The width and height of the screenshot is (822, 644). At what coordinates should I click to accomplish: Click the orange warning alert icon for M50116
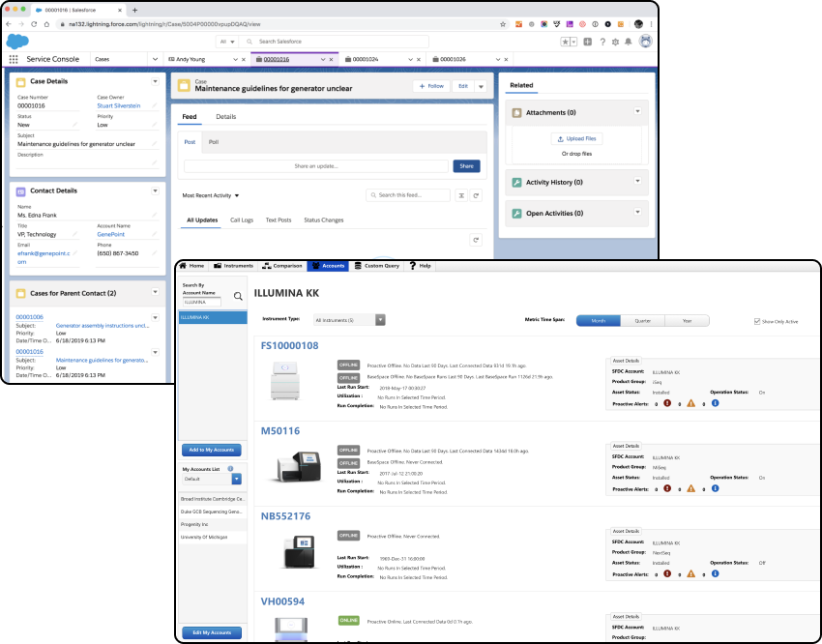point(690,488)
